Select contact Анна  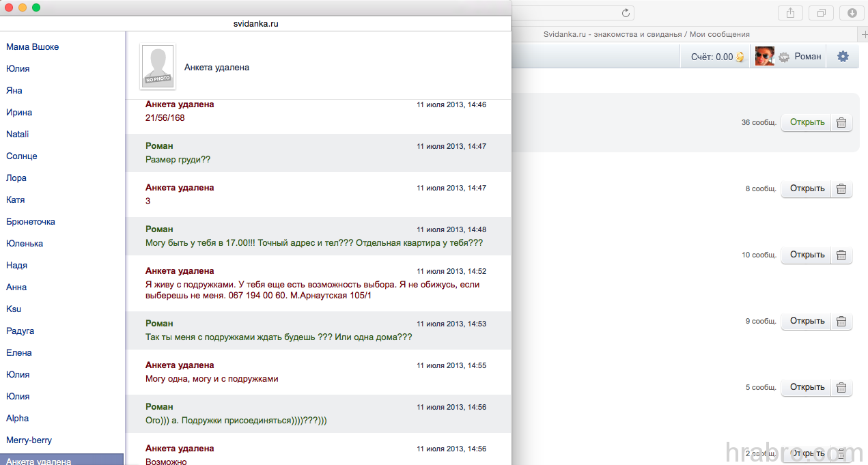click(16, 287)
